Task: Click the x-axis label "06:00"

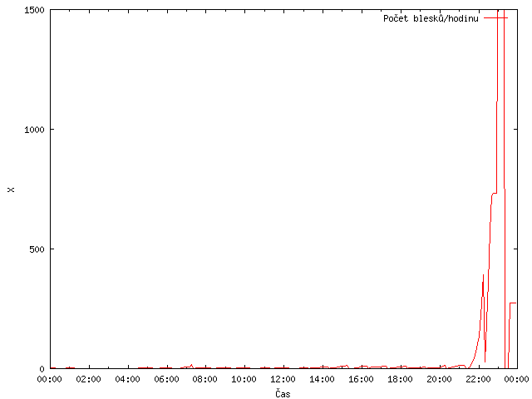Action: click(x=166, y=379)
